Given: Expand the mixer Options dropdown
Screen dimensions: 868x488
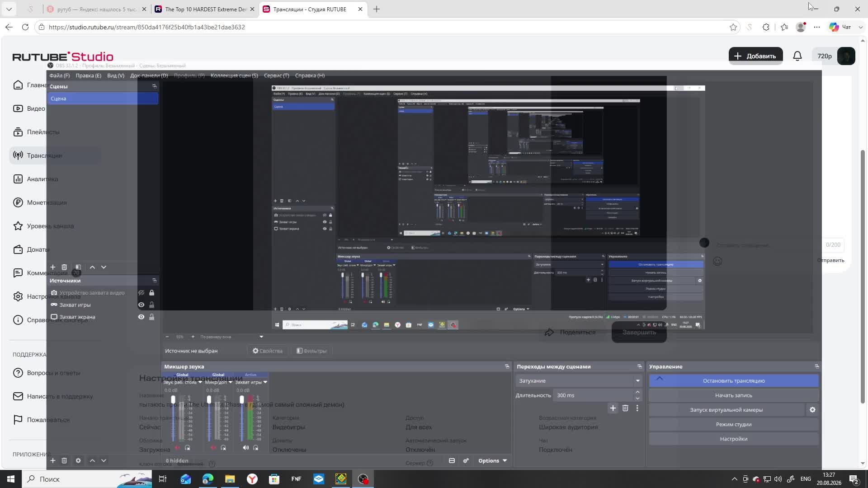Looking at the screenshot, I should tap(492, 460).
